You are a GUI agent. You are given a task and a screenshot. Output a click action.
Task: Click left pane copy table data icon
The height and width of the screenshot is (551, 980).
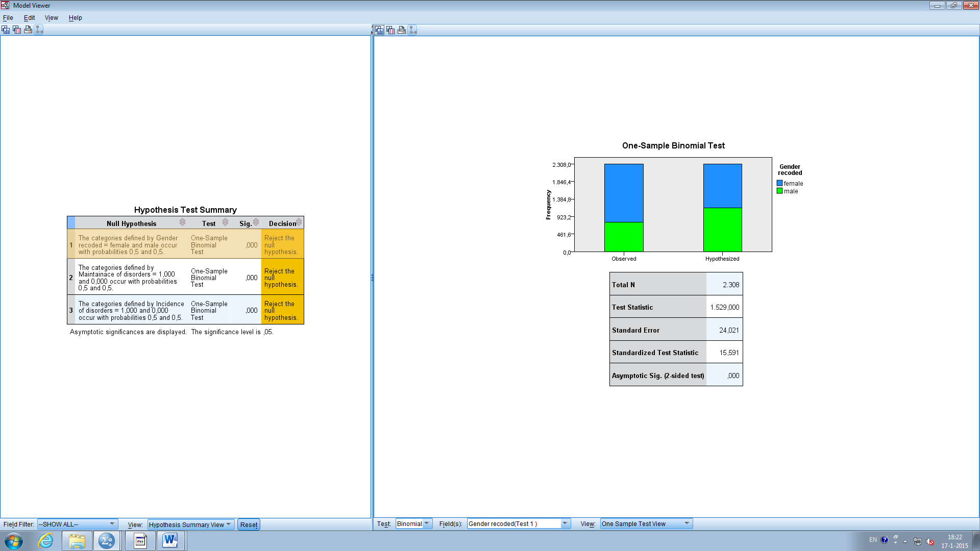tap(17, 30)
